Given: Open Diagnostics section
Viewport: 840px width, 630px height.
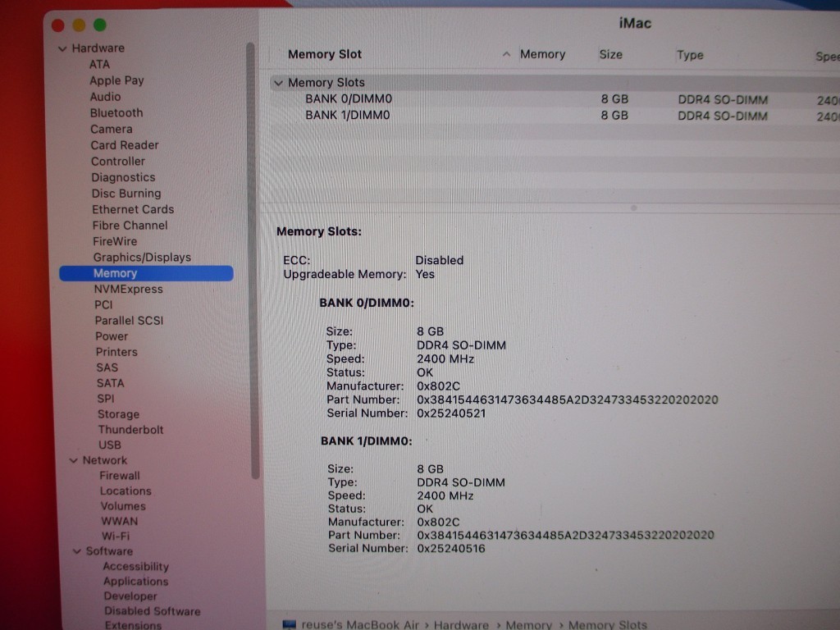Looking at the screenshot, I should [x=123, y=177].
